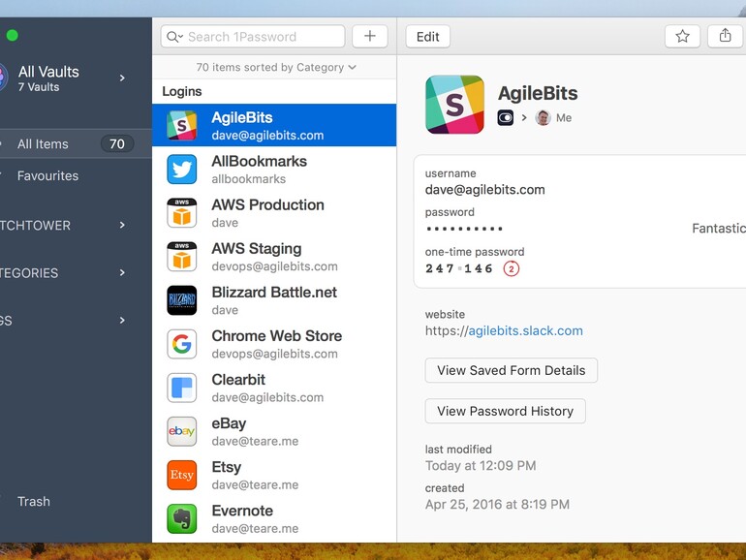Click the Evernote elephant icon

point(182,518)
